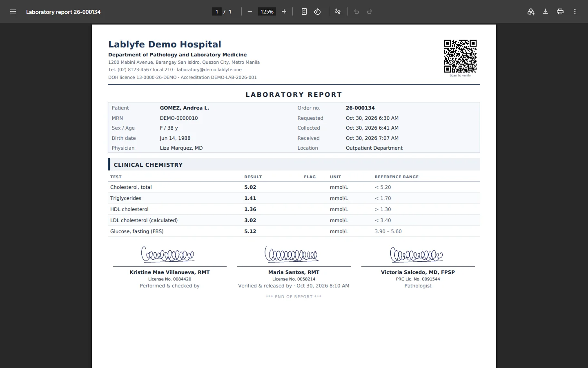This screenshot has height=368, width=588.
Task: Select patient name GOMEZ, Andrea L.
Action: 185,108
